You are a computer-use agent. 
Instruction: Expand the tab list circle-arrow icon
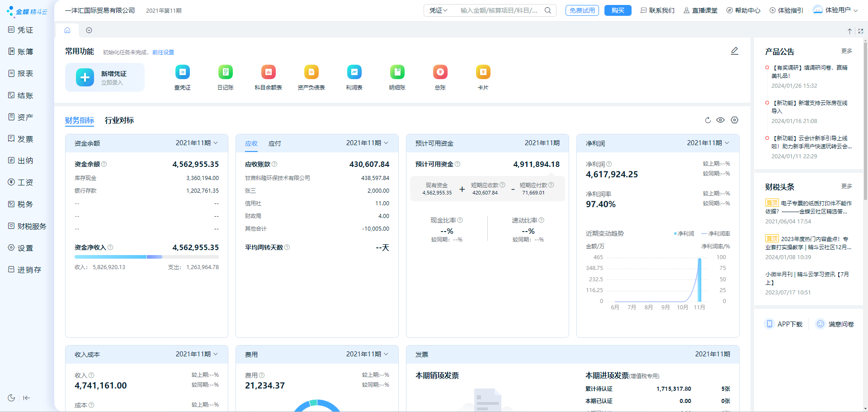89,30
